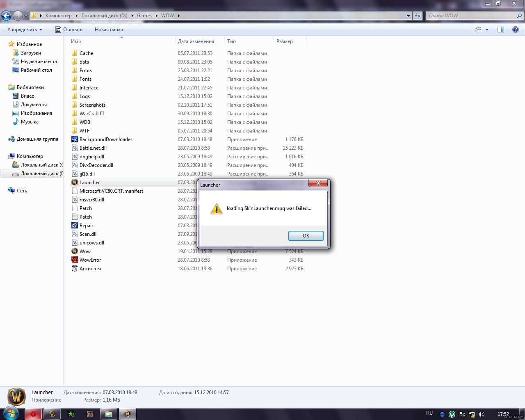This screenshot has width=525, height=420.
Task: Open Документы library
Action: (34, 105)
